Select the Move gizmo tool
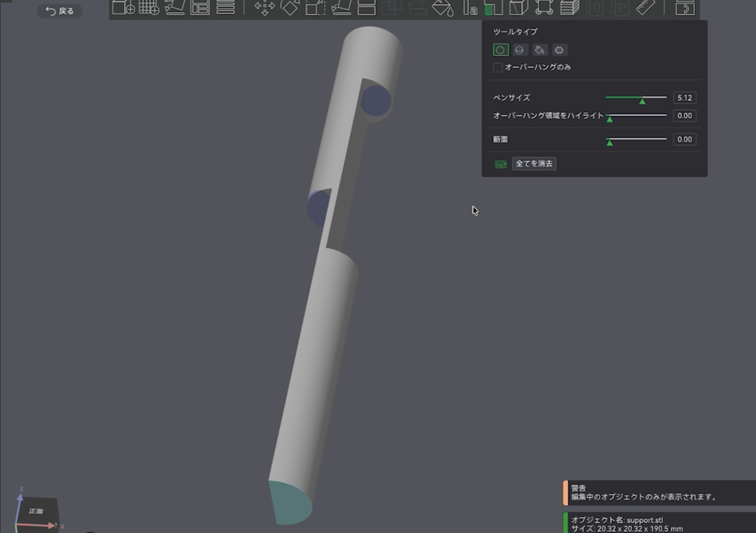The width and height of the screenshot is (756, 533). (x=264, y=7)
